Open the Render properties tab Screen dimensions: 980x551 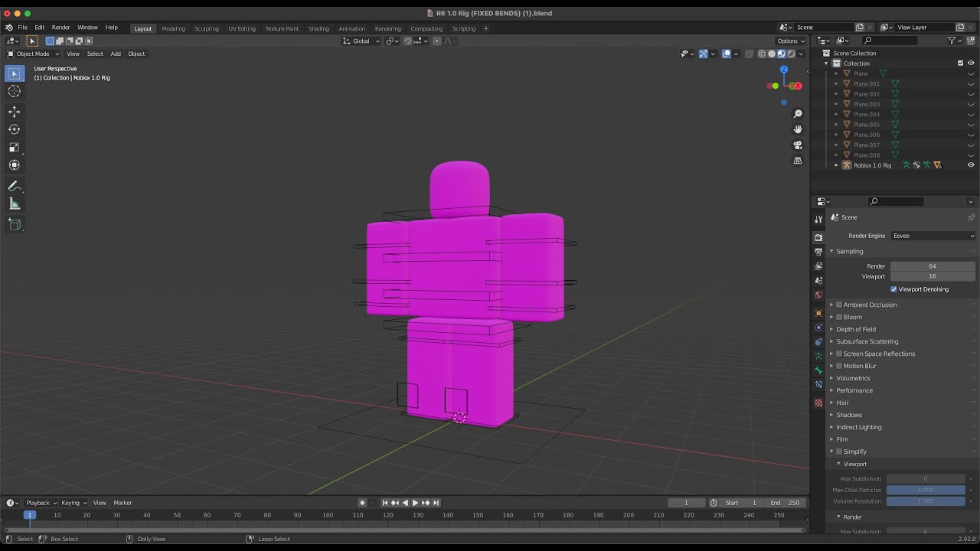pos(818,237)
